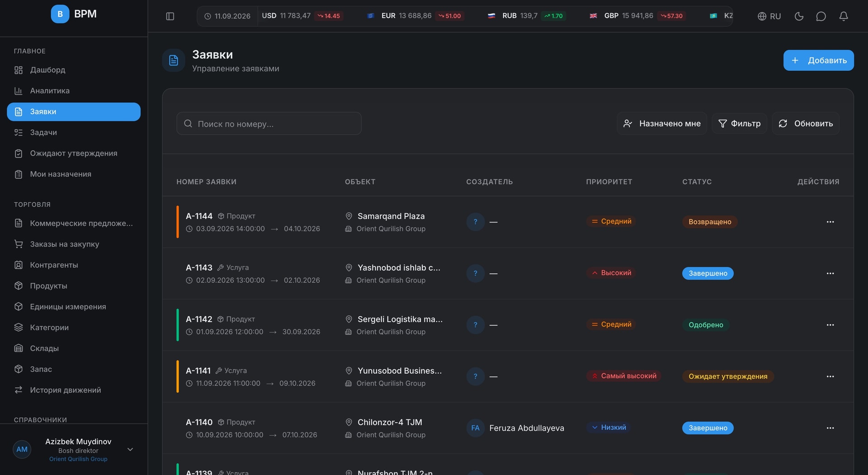868x475 pixels.
Task: Open История движений page
Action: [x=74, y=390]
